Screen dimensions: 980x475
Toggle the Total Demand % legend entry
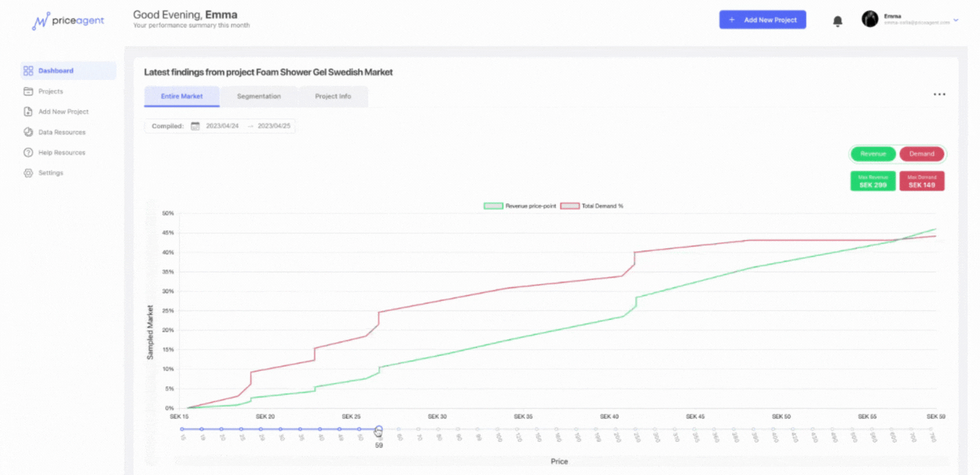[x=592, y=206]
